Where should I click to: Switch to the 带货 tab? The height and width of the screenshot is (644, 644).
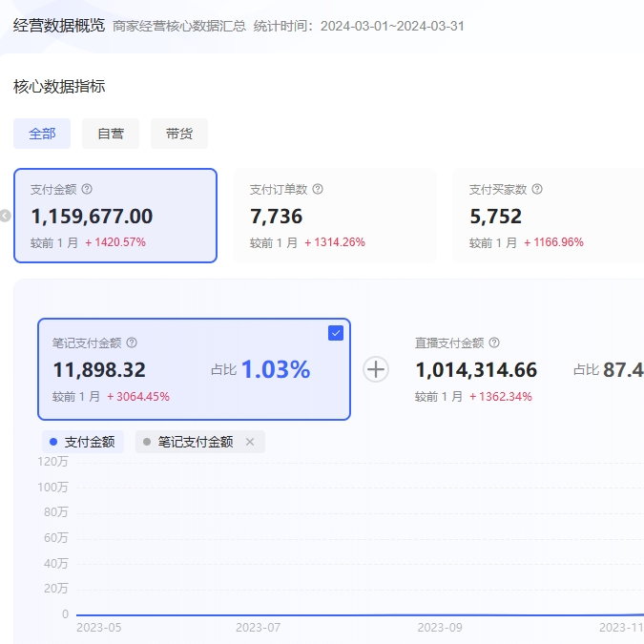(x=179, y=134)
